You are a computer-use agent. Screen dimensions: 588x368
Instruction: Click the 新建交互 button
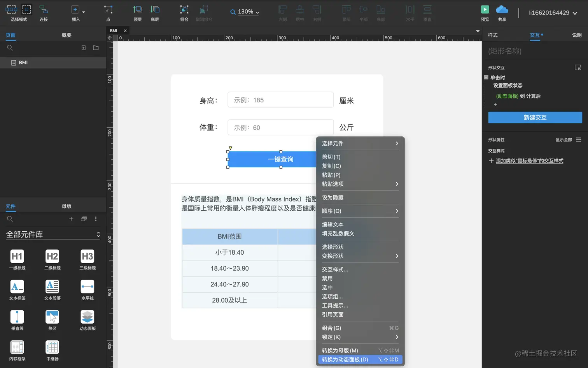pyautogui.click(x=535, y=118)
